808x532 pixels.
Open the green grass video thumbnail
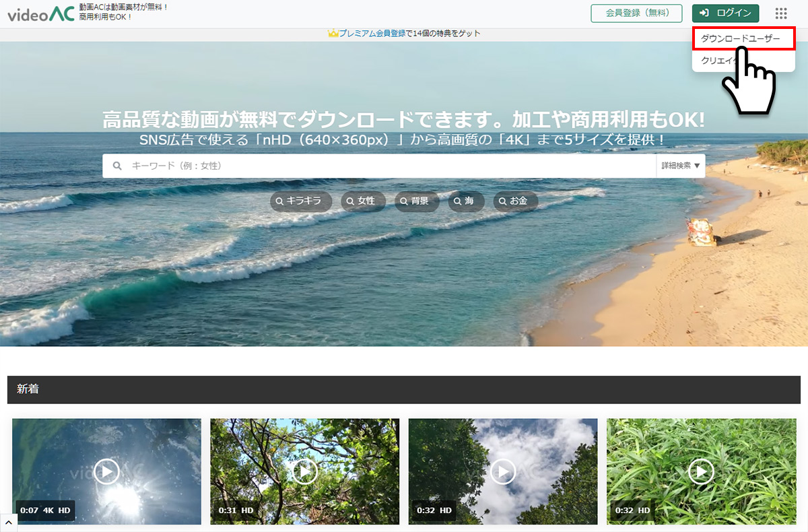tap(701, 471)
